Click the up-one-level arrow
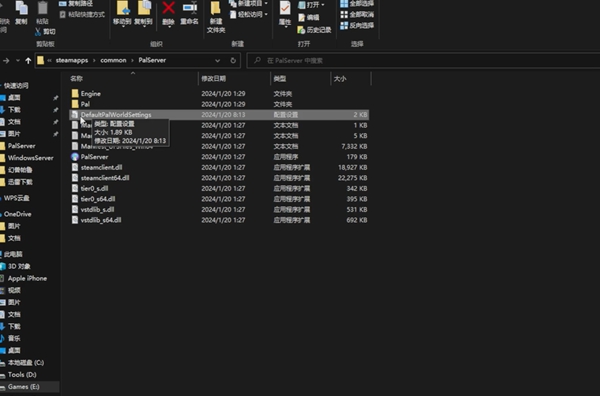This screenshot has width=600, height=396. [28, 60]
